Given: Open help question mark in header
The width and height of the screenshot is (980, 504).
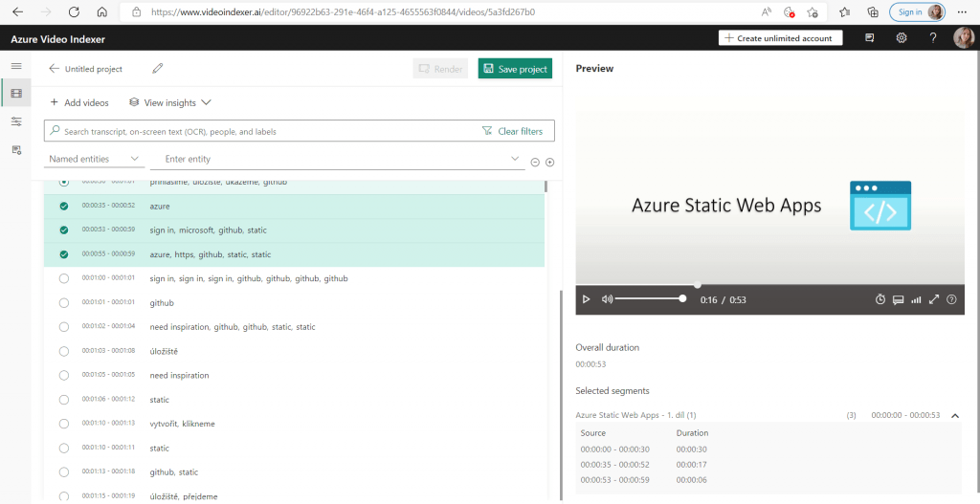Looking at the screenshot, I should tap(933, 38).
